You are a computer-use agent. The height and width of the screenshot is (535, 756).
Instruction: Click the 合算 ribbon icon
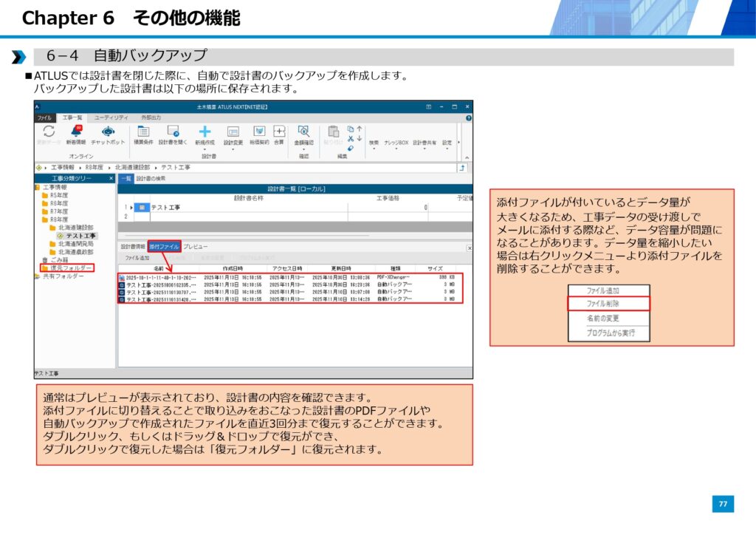click(278, 132)
